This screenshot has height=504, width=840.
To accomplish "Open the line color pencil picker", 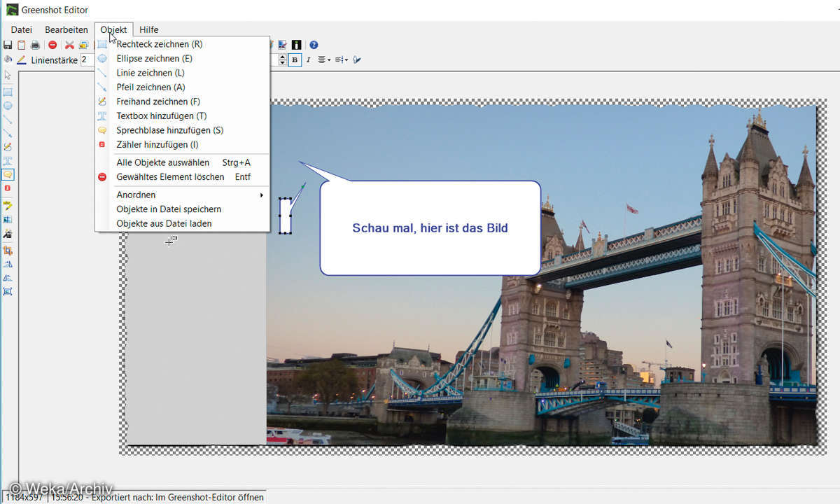I will click(21, 60).
